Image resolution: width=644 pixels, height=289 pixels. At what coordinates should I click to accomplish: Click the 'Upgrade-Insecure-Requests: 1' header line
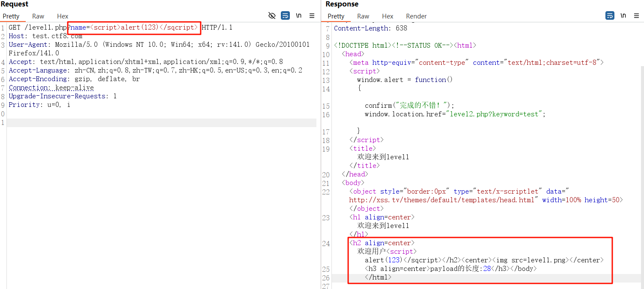pyautogui.click(x=63, y=96)
